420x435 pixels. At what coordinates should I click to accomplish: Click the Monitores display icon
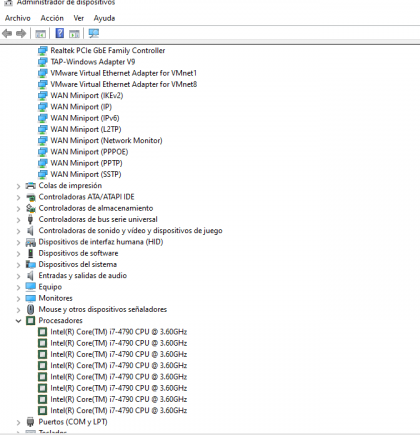(31, 298)
